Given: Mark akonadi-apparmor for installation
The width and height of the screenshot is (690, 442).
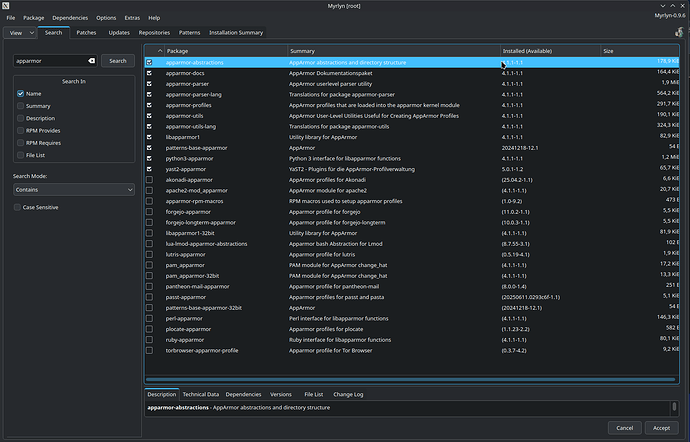Looking at the screenshot, I should 150,180.
